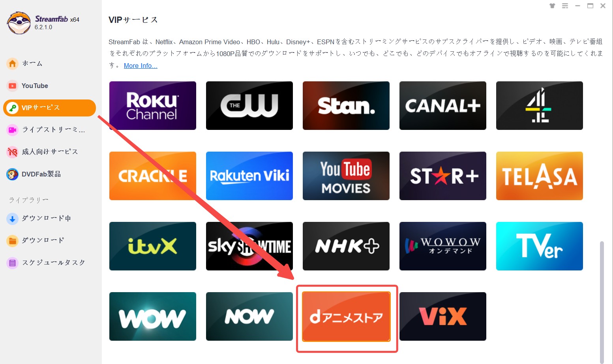Open the TELASA service tile
Screen dimensions: 613x364
tap(540, 176)
